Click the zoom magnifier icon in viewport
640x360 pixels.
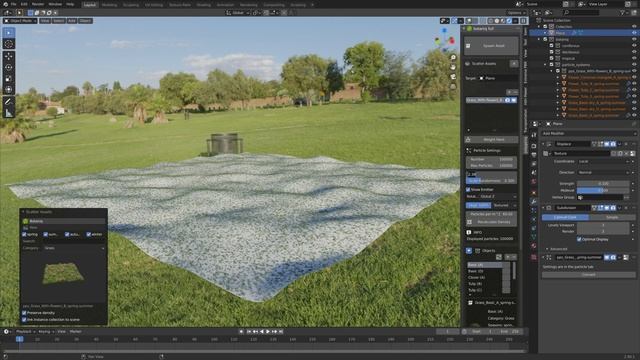click(453, 58)
